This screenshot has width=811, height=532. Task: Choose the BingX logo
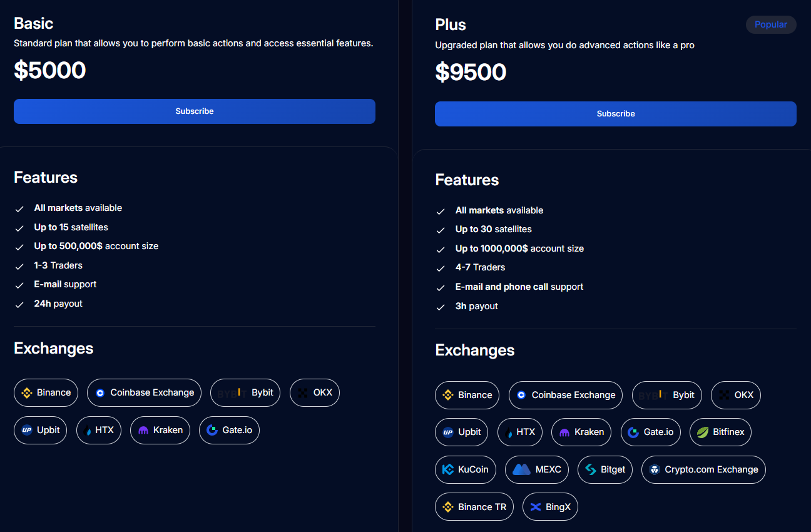(535, 507)
